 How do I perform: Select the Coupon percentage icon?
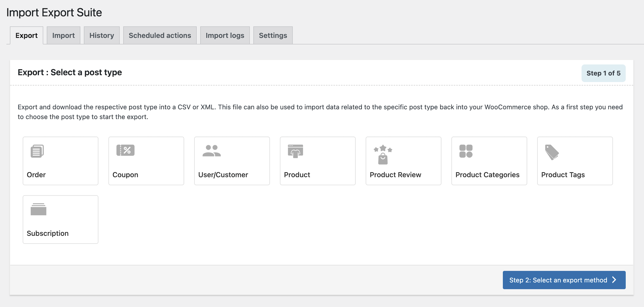125,150
